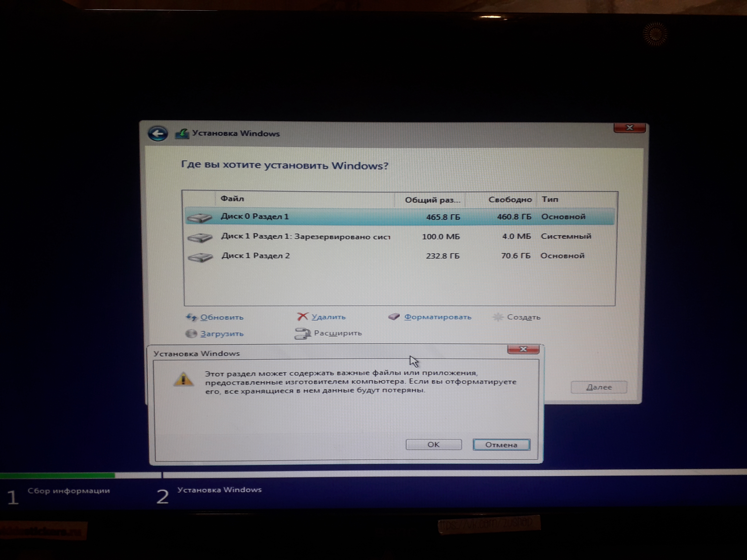The image size is (747, 560).
Task: Click the Загрузить disc icon
Action: point(191,334)
